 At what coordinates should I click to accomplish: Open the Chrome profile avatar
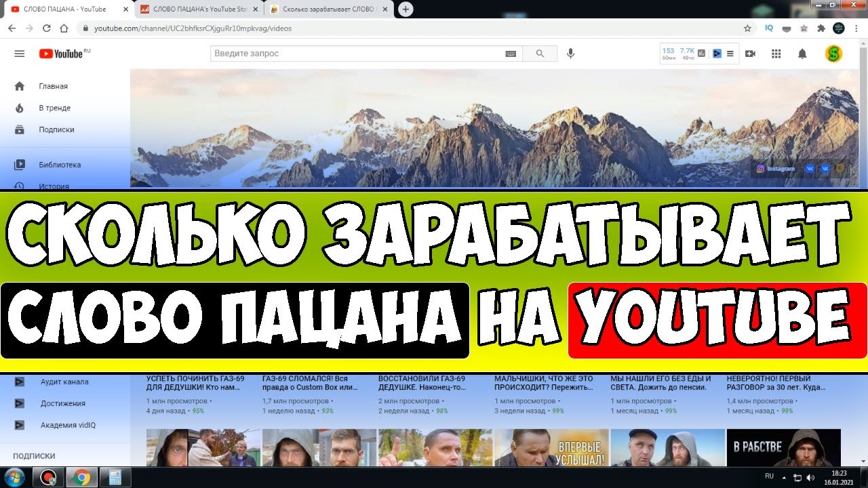(839, 28)
